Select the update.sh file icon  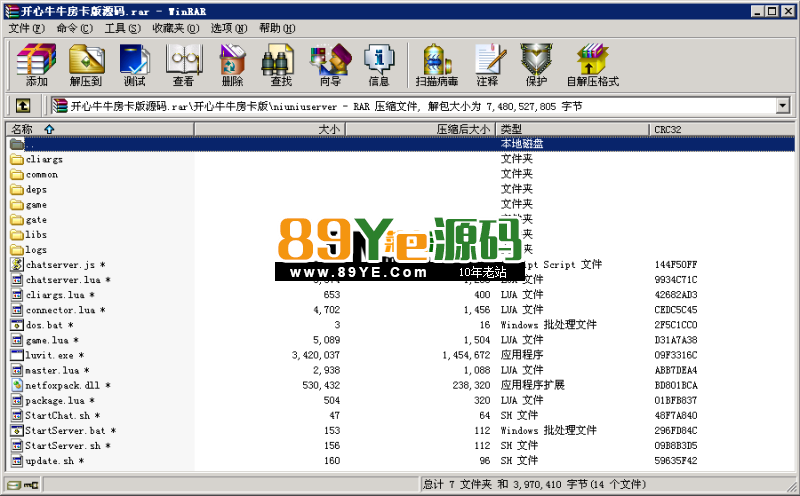click(x=17, y=460)
